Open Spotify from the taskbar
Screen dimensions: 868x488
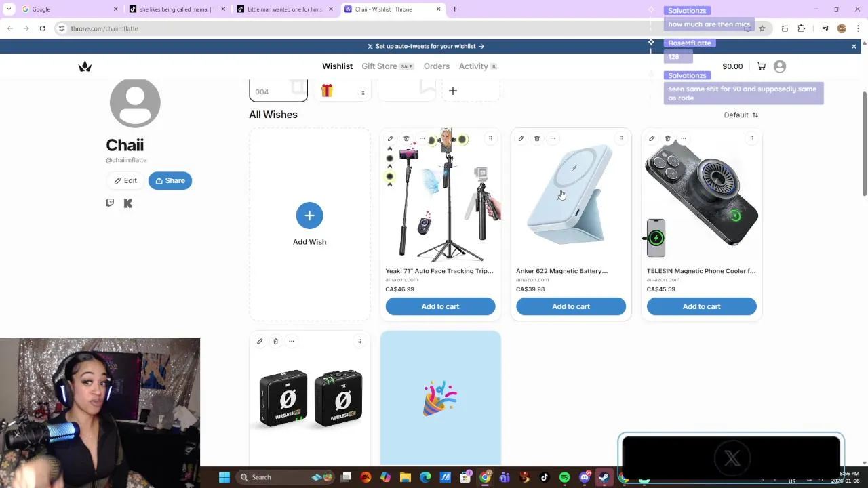click(x=564, y=477)
